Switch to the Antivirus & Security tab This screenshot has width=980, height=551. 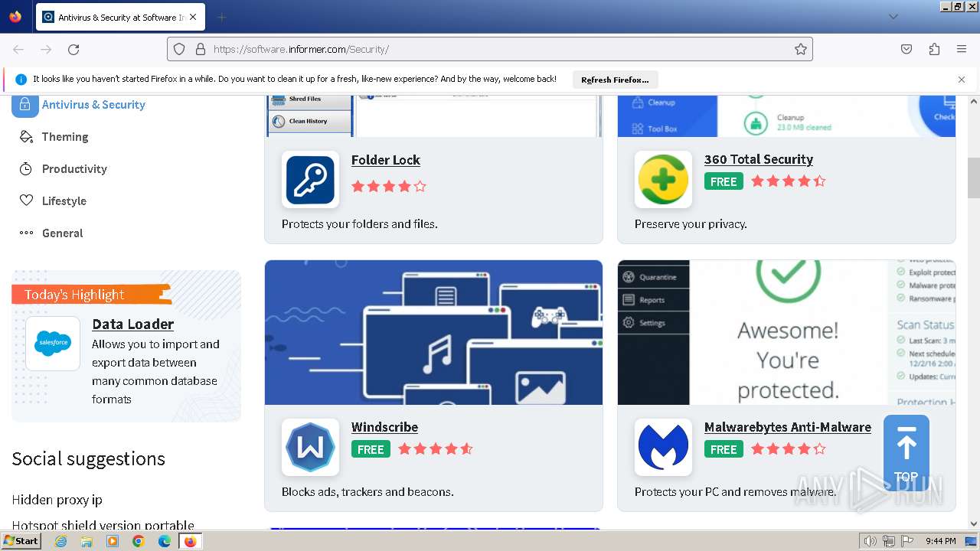[120, 17]
